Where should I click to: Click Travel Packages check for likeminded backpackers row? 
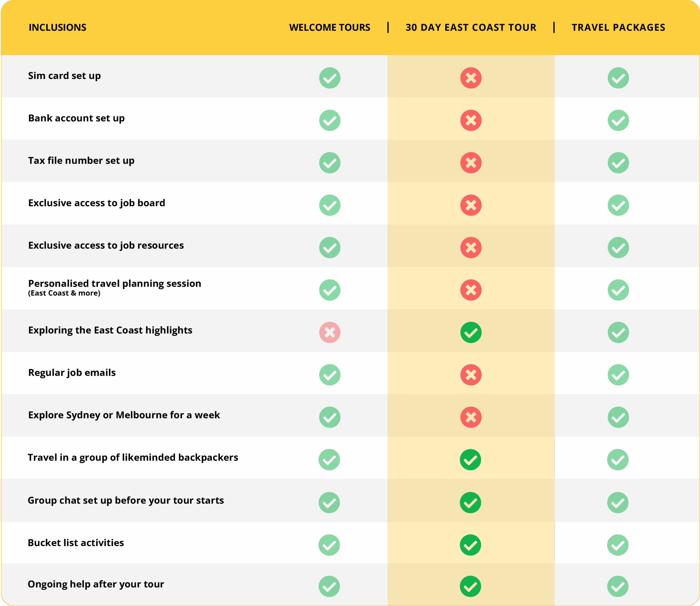point(618,459)
